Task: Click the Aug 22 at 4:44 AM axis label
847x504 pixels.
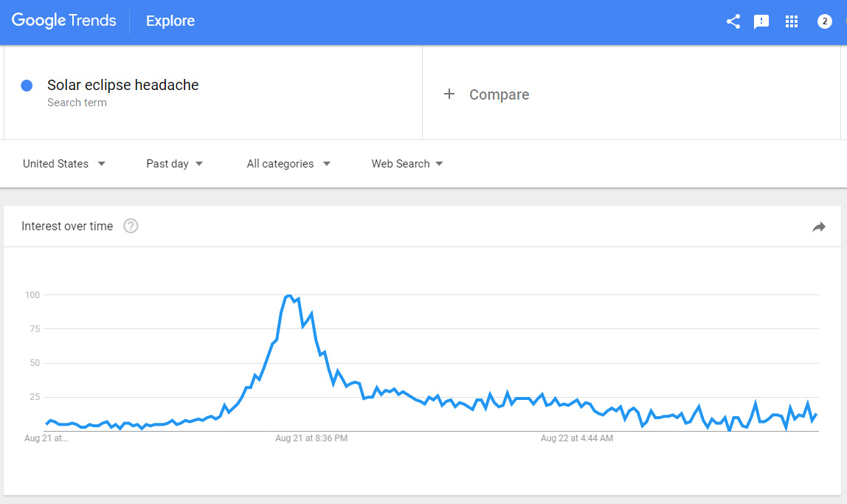Action: coord(577,438)
